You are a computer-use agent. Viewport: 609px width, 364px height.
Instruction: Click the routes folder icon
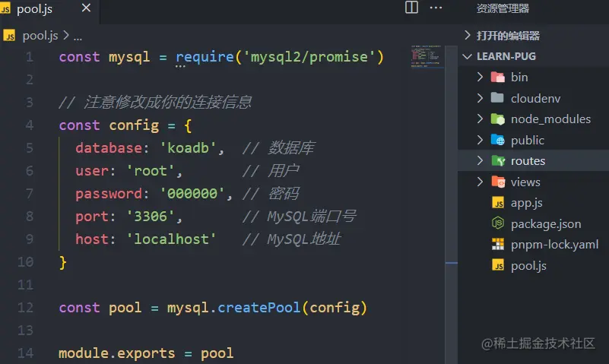coord(498,160)
